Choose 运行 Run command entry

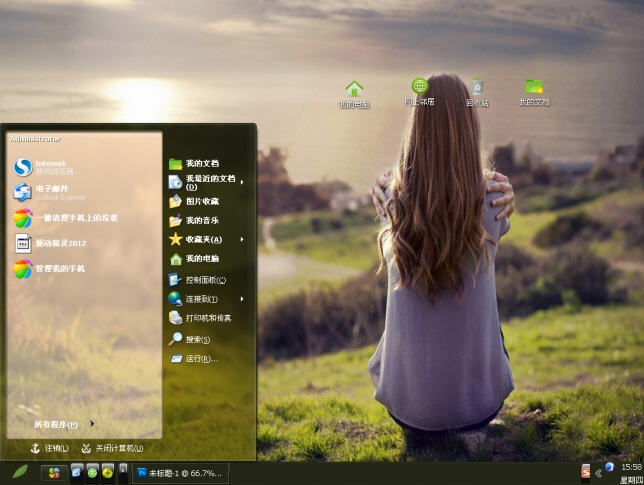pyautogui.click(x=198, y=358)
